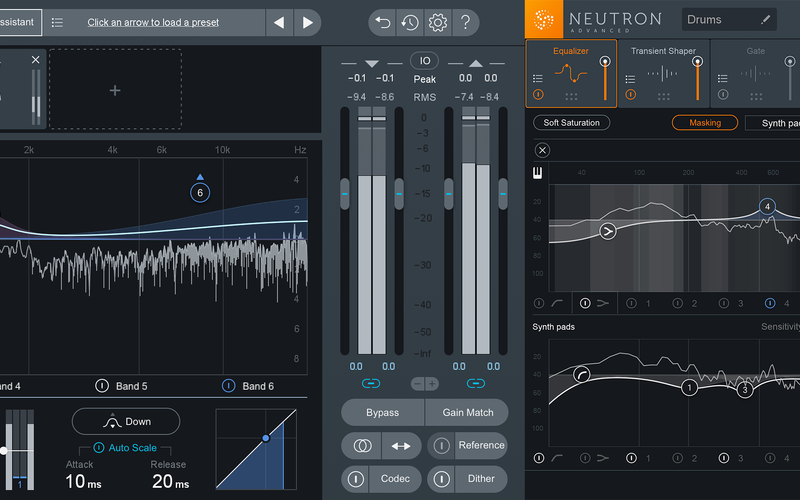Toggle the Equalizer module power button

pyautogui.click(x=538, y=94)
